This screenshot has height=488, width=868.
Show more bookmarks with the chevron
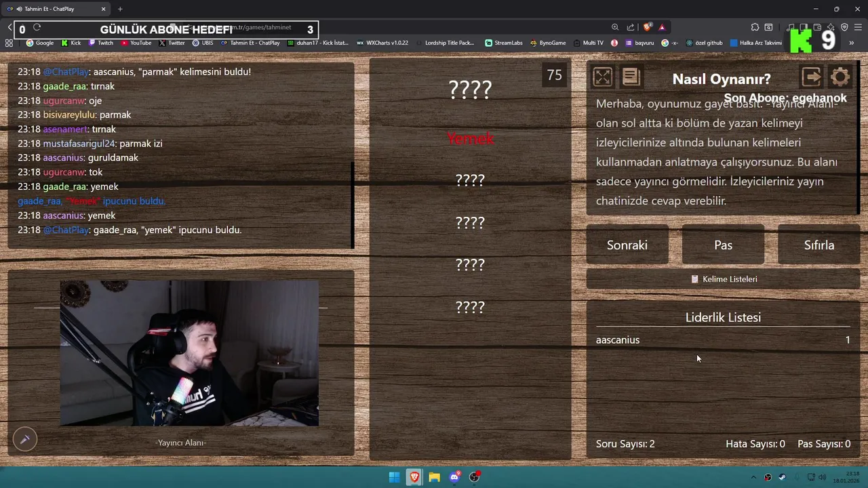pos(851,43)
